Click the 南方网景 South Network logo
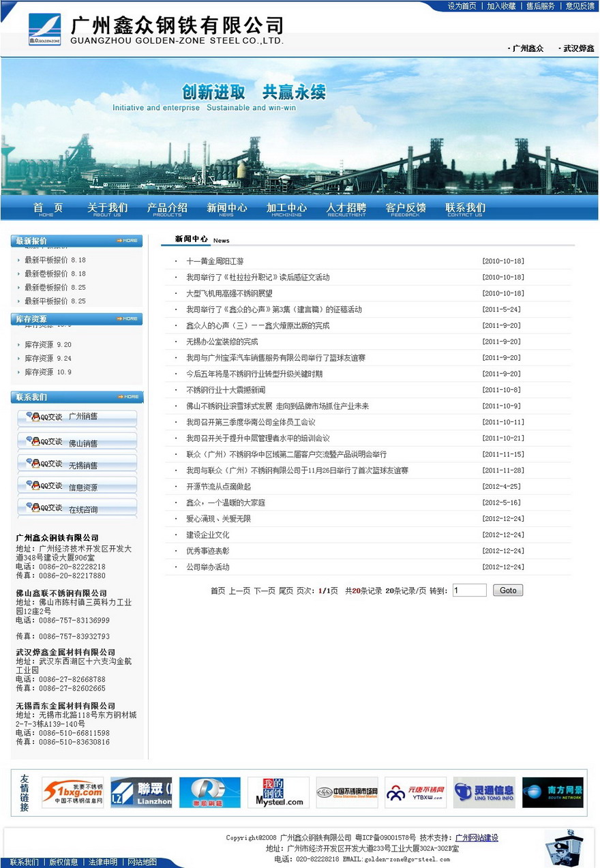Screen dimensions: 600x868 [x=553, y=792]
